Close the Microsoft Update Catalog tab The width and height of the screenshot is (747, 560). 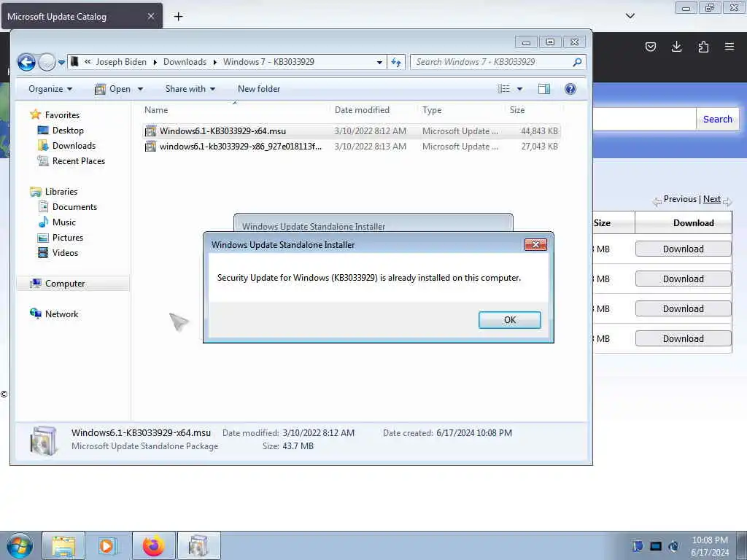pyautogui.click(x=150, y=16)
